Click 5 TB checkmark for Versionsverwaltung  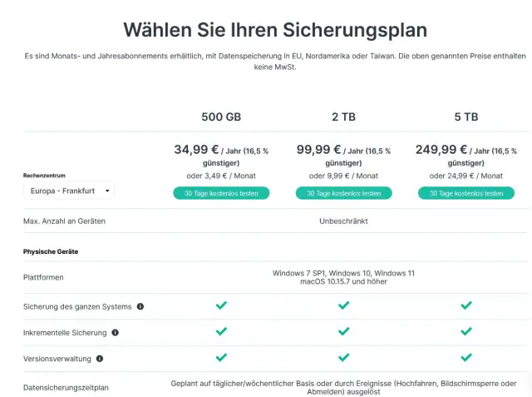click(465, 358)
